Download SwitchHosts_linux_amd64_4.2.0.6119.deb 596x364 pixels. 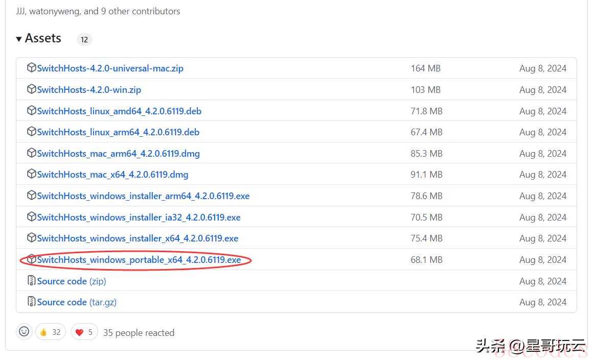119,111
